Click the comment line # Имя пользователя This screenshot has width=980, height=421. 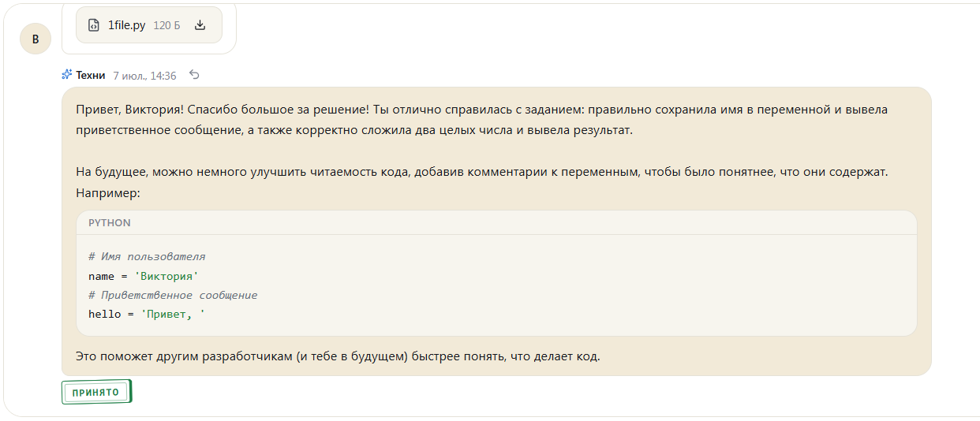point(147,257)
